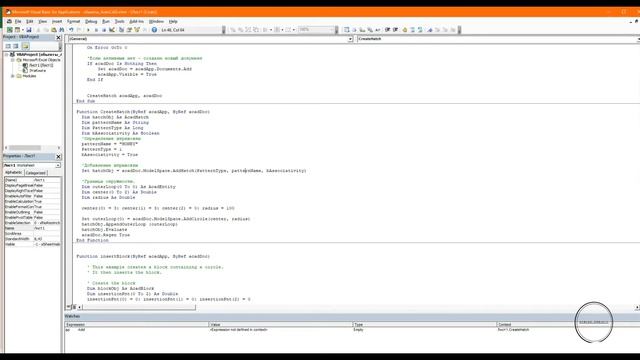The width and height of the screenshot is (640, 360).
Task: Click the Outdent toolbar icon
Action: click(x=395, y=30)
